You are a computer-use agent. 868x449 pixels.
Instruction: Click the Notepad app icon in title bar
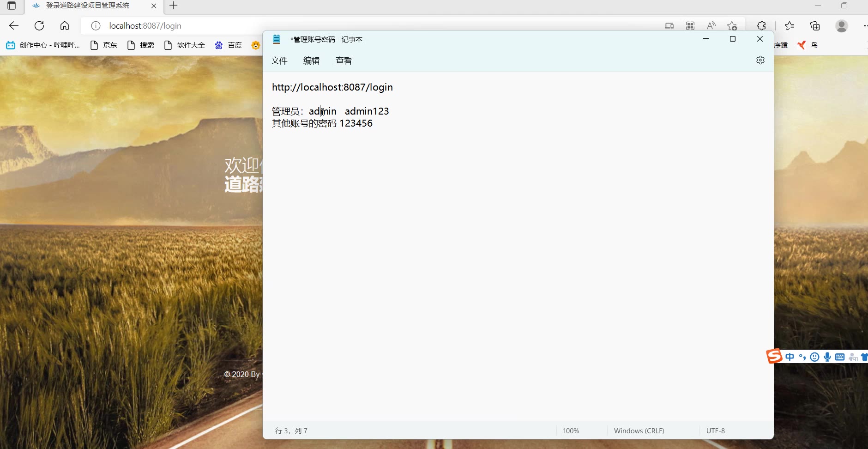(x=276, y=39)
